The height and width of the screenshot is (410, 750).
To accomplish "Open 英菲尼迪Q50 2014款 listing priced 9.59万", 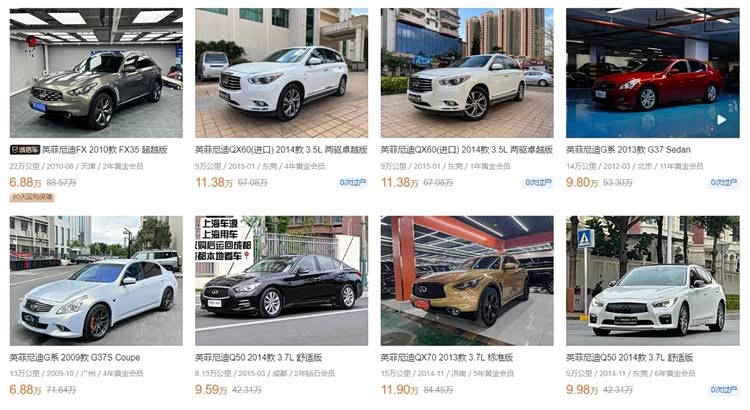I will click(x=258, y=357).
